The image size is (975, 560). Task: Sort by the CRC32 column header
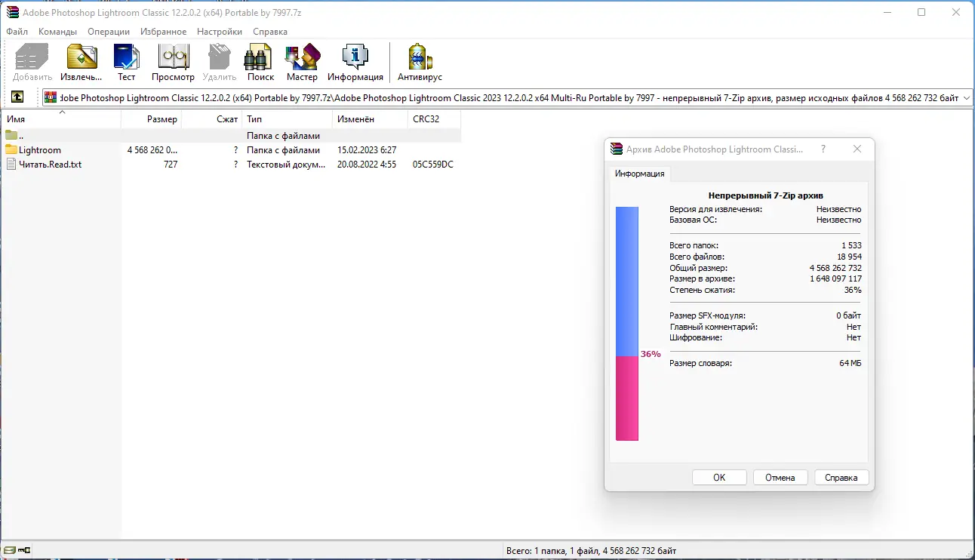[x=435, y=119]
